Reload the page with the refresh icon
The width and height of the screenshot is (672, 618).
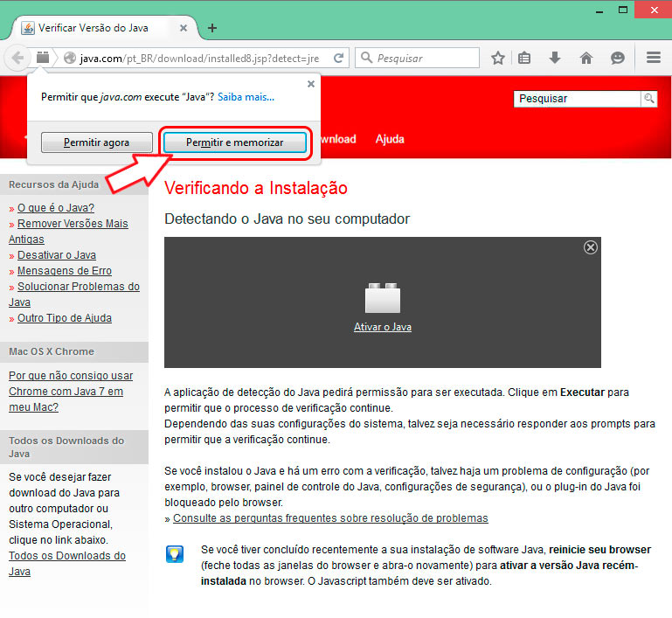(338, 58)
